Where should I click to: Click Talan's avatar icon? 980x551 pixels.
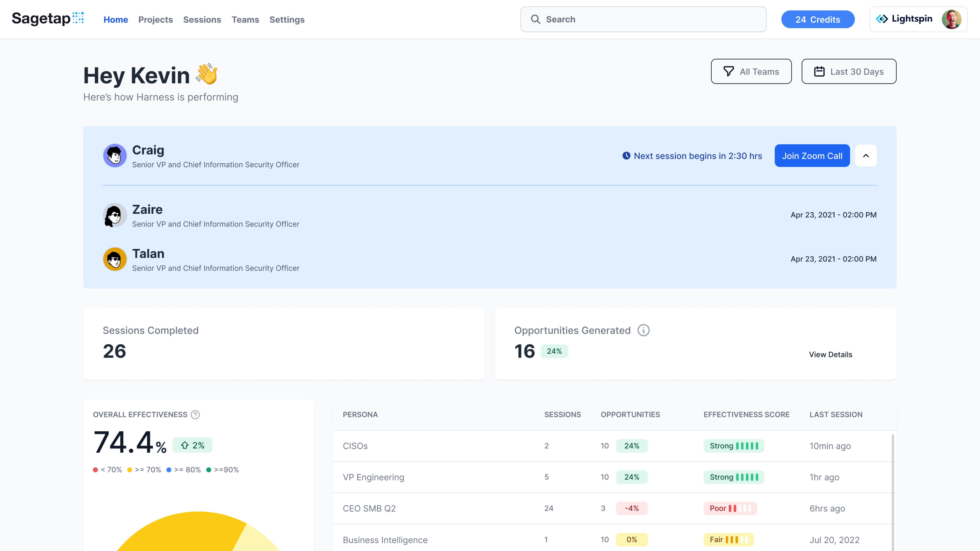pyautogui.click(x=115, y=259)
